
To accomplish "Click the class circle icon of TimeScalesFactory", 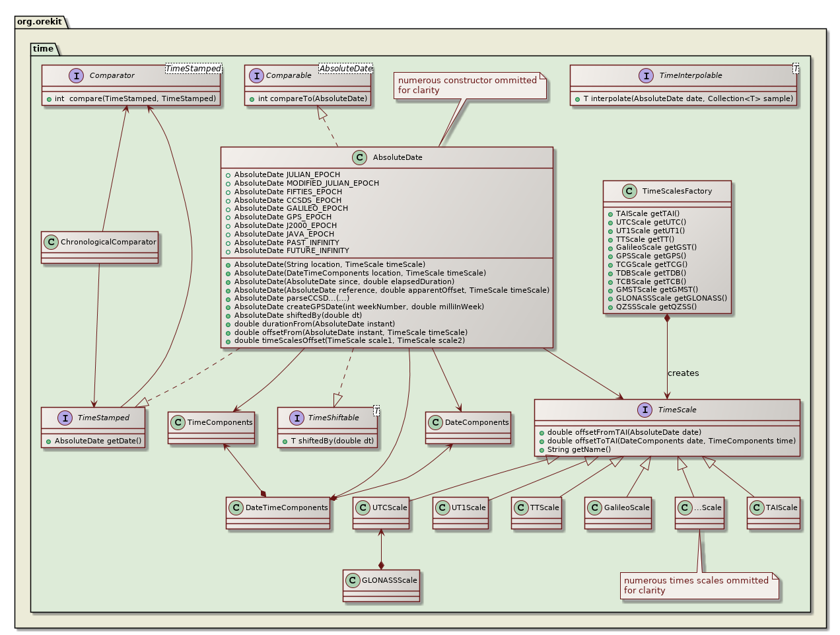I will point(629,191).
